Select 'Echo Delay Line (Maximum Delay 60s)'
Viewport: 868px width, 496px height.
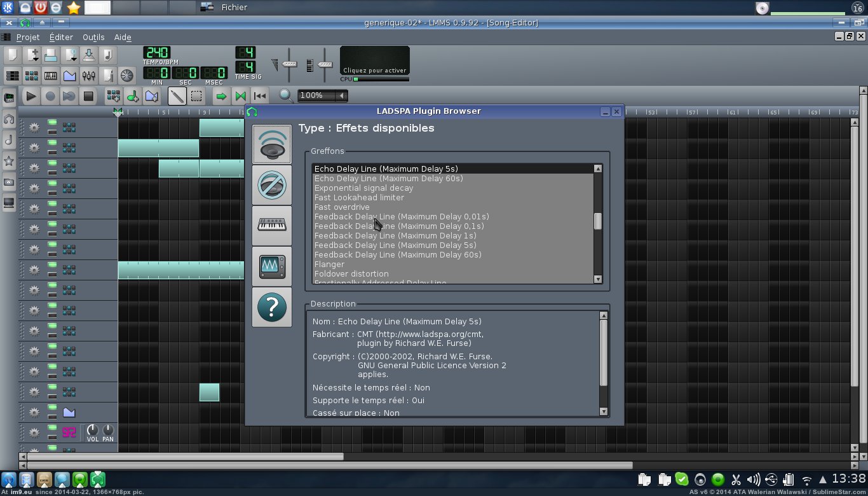coord(388,179)
